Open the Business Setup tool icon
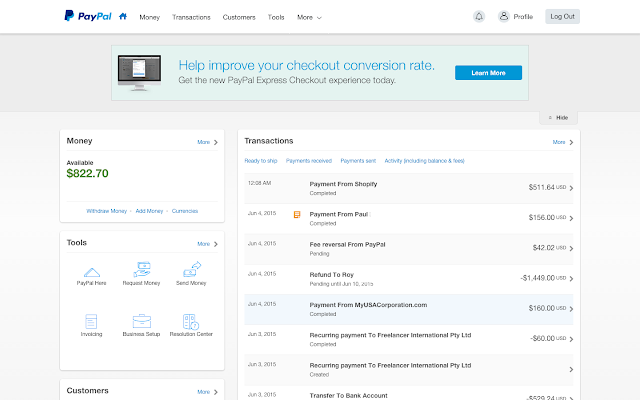 point(142,321)
